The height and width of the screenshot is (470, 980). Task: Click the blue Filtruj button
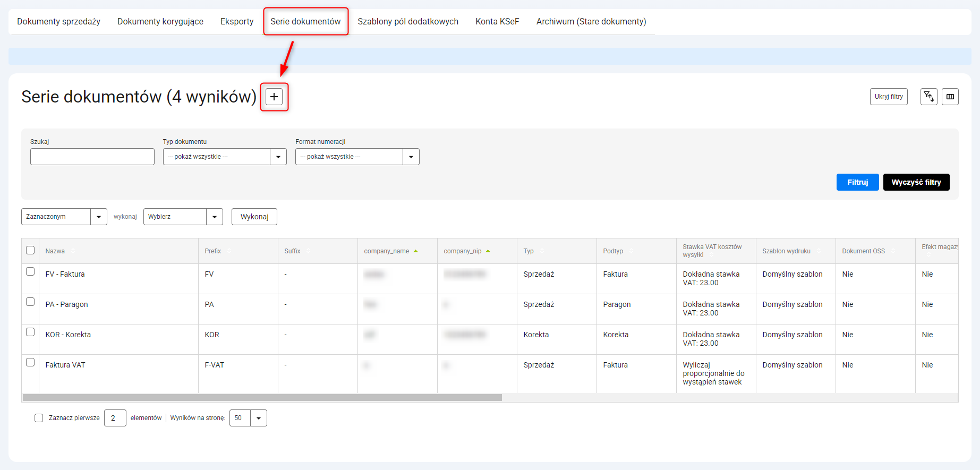point(858,182)
